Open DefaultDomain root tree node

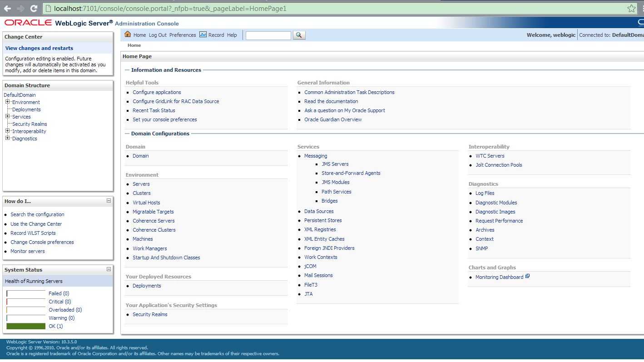point(20,95)
